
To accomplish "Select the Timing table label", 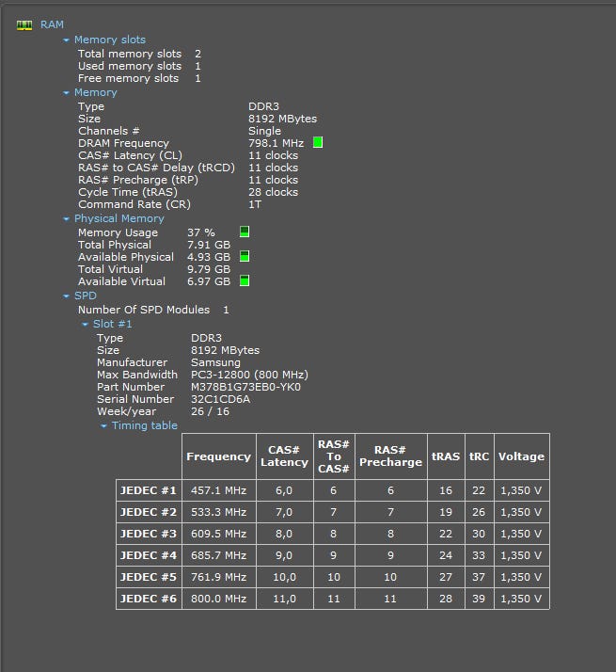I will point(144,425).
